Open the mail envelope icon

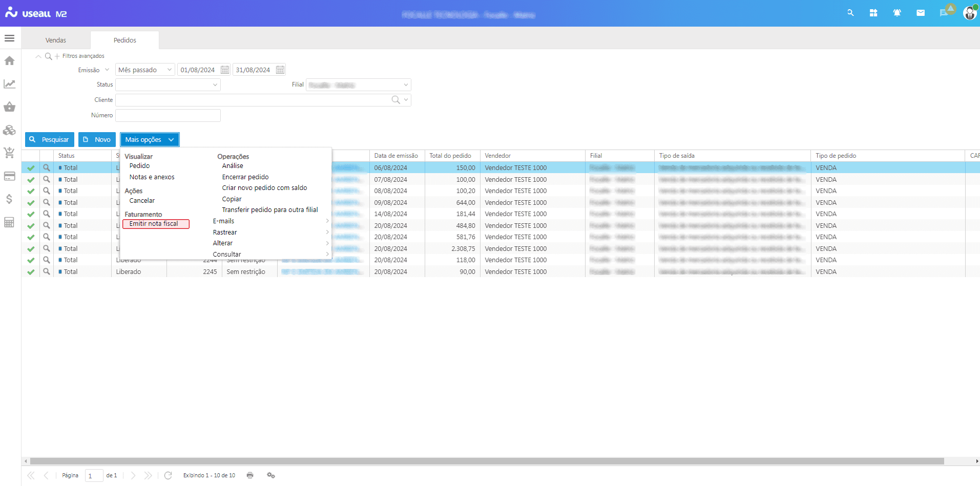[921, 13]
